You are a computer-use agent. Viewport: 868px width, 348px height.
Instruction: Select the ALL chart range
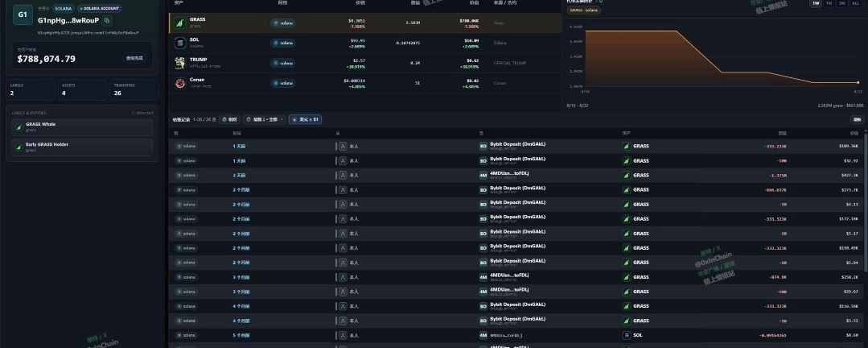(856, 3)
